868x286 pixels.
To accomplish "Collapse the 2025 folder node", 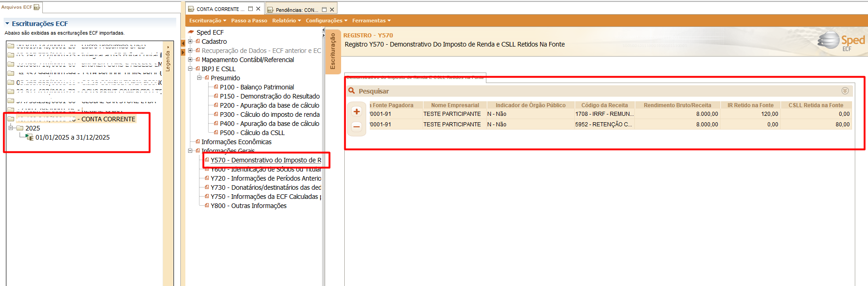I will (11, 128).
